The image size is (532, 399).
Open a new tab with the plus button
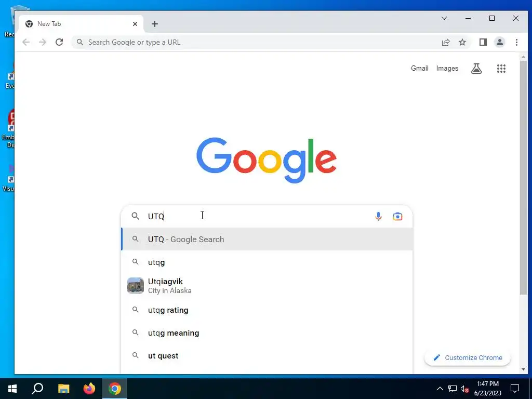[155, 24]
